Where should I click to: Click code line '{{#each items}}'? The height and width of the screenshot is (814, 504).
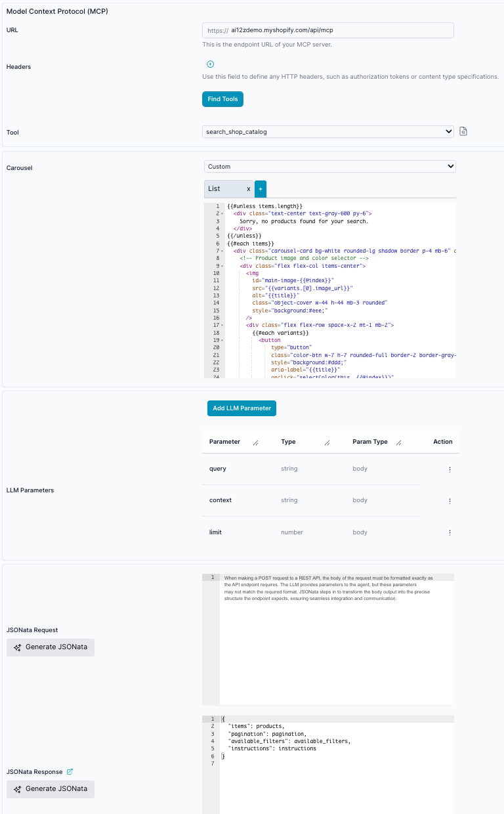click(251, 244)
